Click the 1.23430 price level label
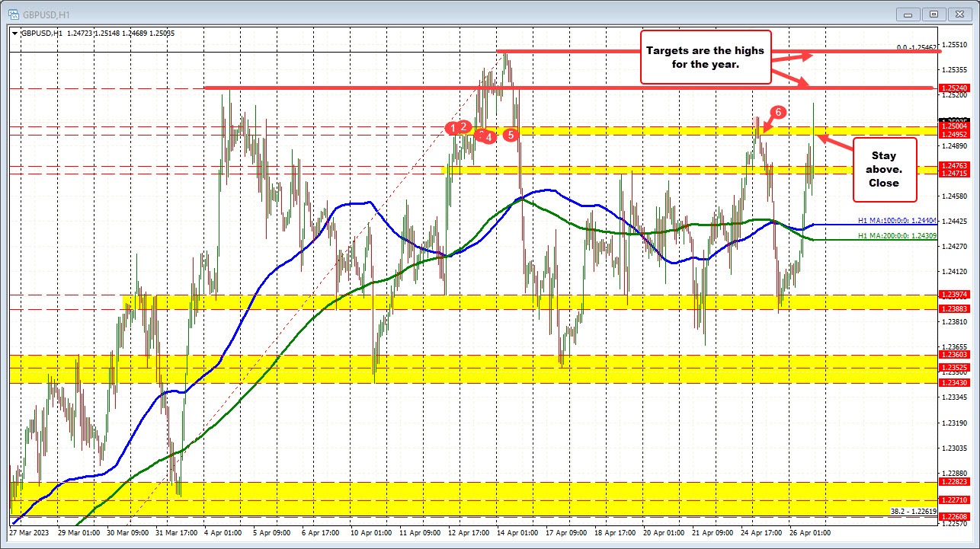This screenshot has width=980, height=549. (954, 383)
